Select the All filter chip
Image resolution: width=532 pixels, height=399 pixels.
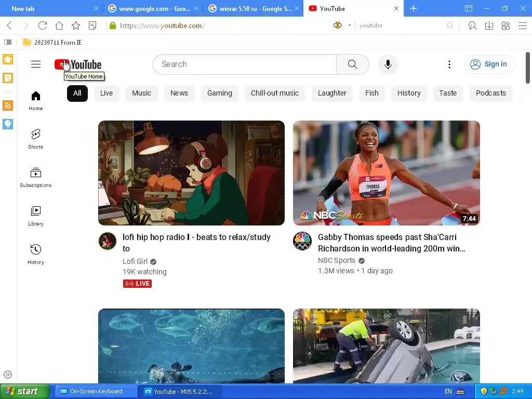coord(77,94)
